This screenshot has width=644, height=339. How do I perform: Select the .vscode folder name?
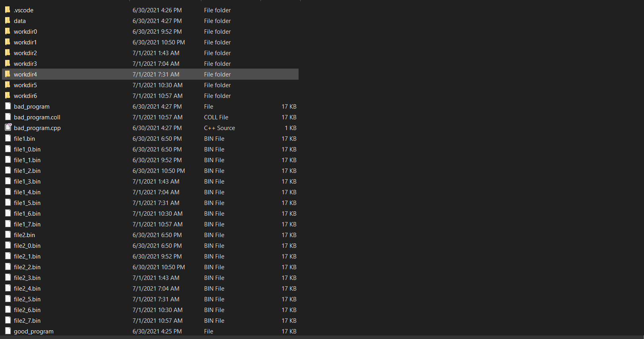pos(23,10)
